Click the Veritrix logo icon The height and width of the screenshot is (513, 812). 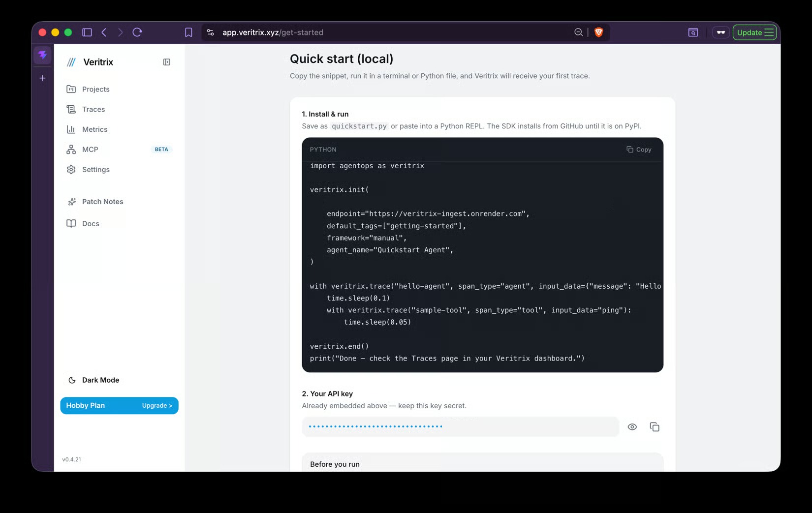point(71,62)
